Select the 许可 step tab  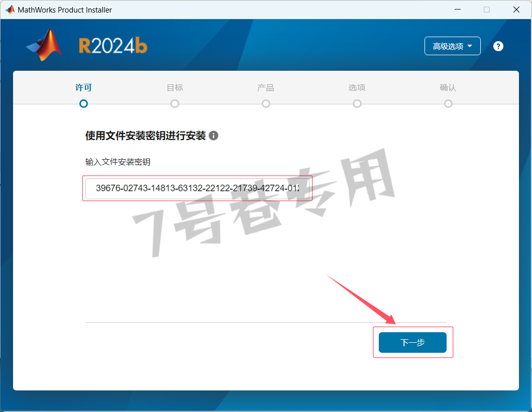[x=83, y=88]
